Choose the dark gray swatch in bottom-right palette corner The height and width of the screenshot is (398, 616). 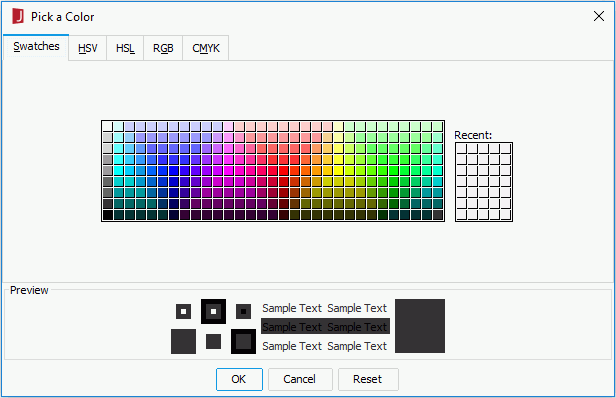click(438, 215)
